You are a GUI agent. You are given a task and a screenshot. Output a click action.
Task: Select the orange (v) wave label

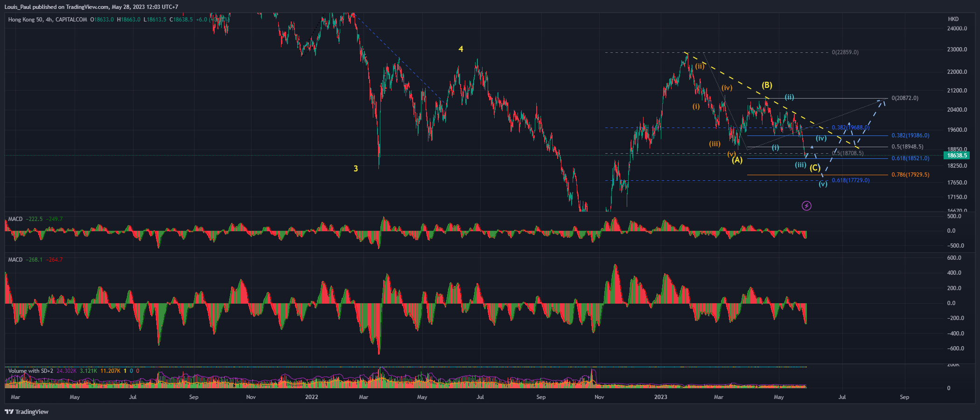[x=731, y=154]
